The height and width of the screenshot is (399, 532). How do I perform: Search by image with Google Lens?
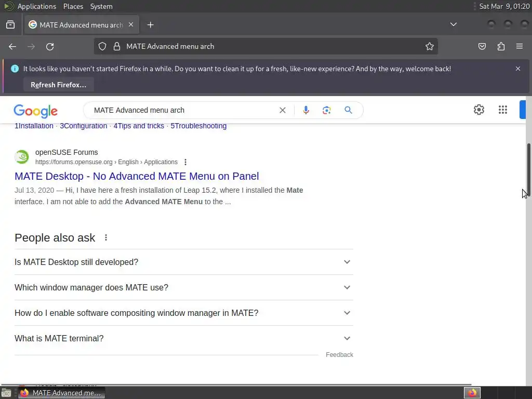326,110
